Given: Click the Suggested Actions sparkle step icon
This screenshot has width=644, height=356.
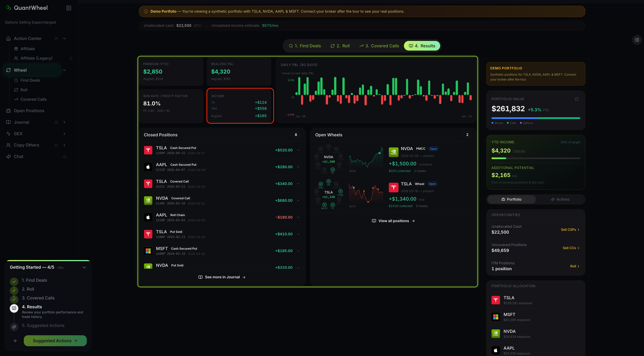Looking at the screenshot, I should 14,327.
